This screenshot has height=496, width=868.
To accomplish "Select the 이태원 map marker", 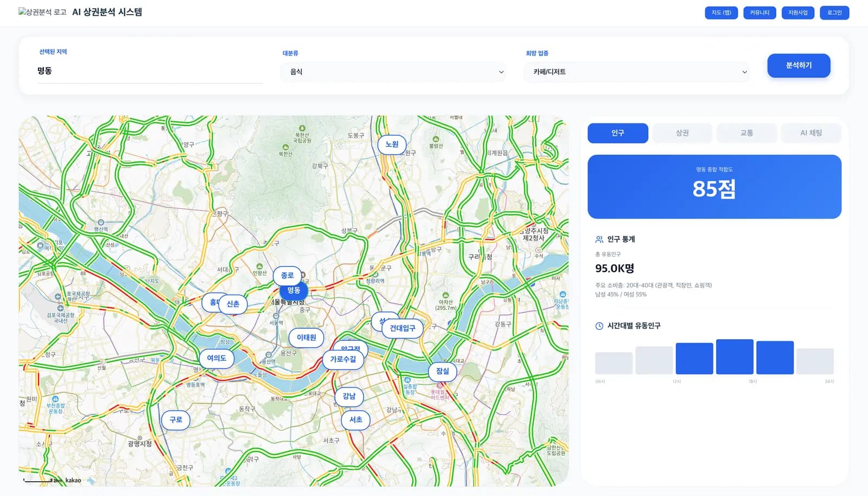I will point(306,338).
